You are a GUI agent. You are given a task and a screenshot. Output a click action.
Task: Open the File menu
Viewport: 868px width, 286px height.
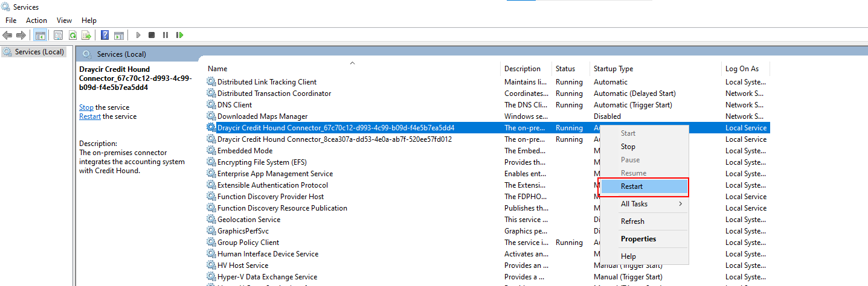11,21
